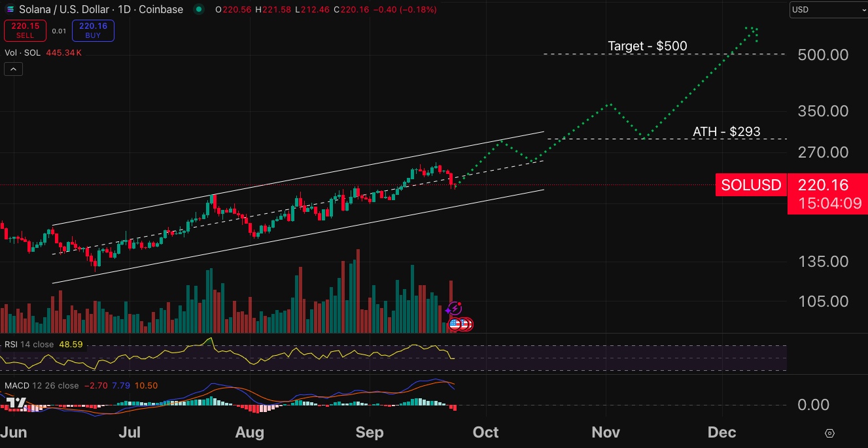Click the red SOLUSD price label
Screen dimensions: 868x448
[751, 185]
